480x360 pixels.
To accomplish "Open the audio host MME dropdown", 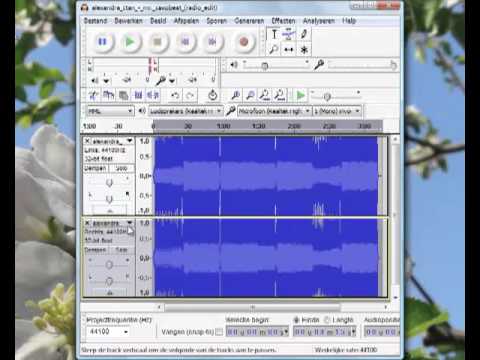I will pos(110,111).
